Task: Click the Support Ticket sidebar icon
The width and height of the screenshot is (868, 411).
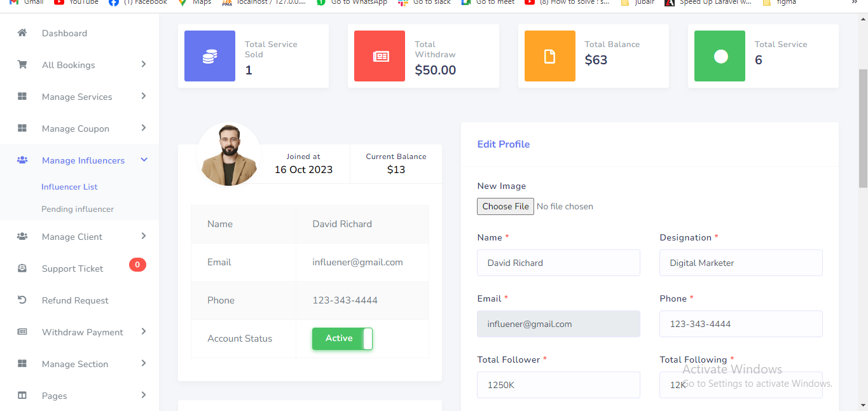Action: (x=22, y=268)
